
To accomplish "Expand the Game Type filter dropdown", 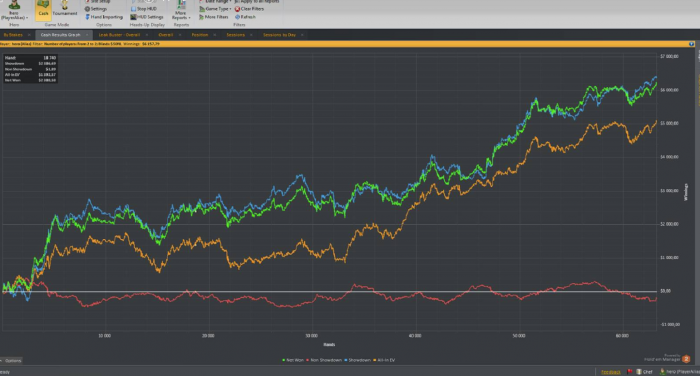I will click(215, 9).
